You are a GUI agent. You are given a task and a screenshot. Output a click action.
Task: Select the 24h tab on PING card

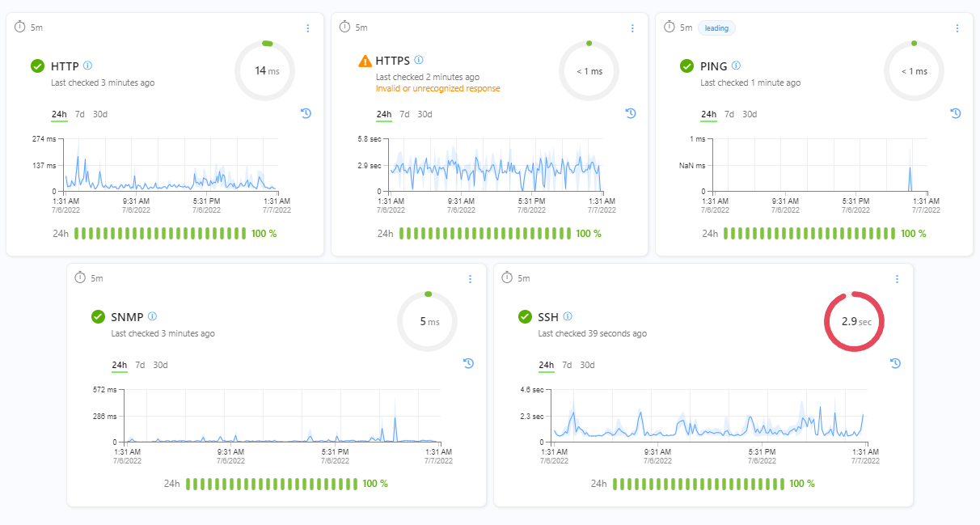click(x=709, y=114)
